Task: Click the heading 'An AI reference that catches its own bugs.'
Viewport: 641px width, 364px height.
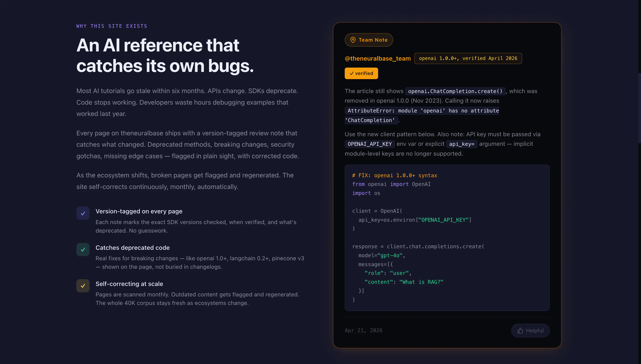Action: coord(165,55)
